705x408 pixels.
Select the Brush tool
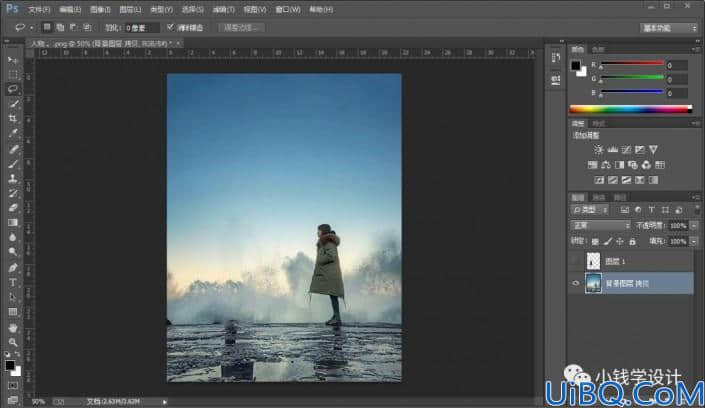(x=13, y=163)
